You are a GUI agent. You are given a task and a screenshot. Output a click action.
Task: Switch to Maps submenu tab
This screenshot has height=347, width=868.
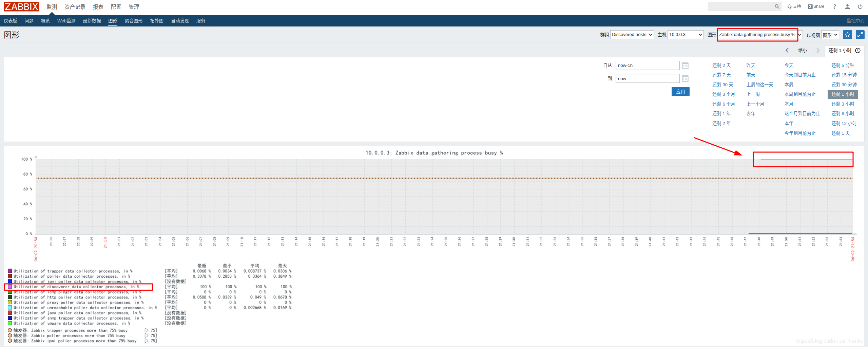(157, 21)
